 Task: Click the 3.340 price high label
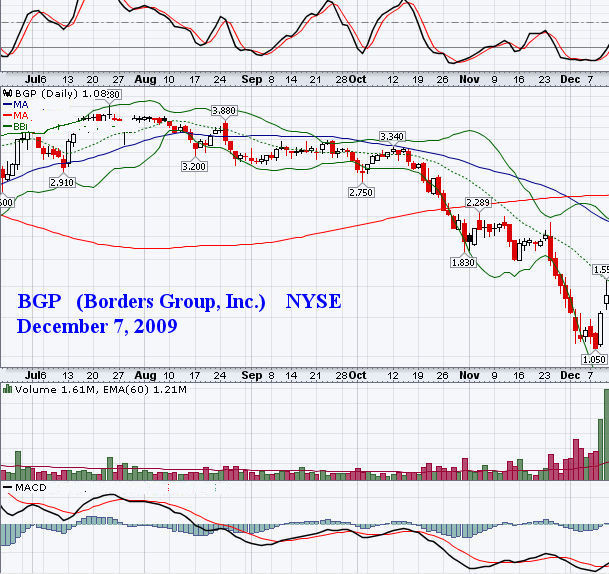[x=392, y=137]
